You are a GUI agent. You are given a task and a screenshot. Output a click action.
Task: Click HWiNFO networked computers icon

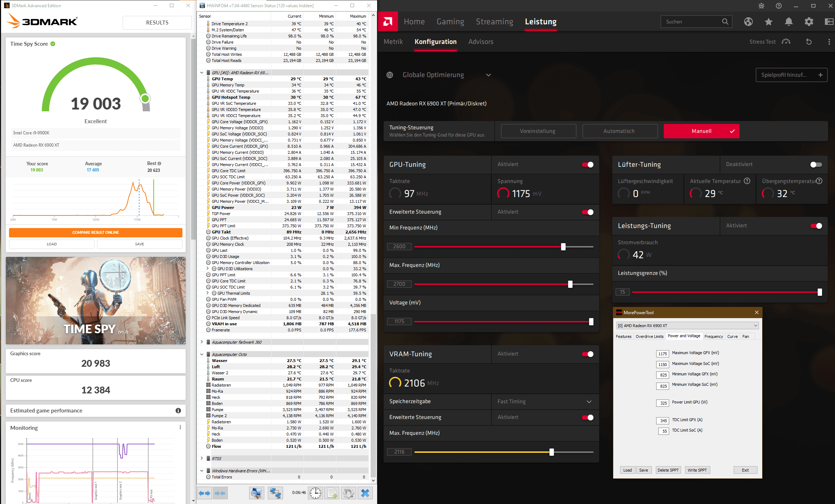[x=275, y=493]
